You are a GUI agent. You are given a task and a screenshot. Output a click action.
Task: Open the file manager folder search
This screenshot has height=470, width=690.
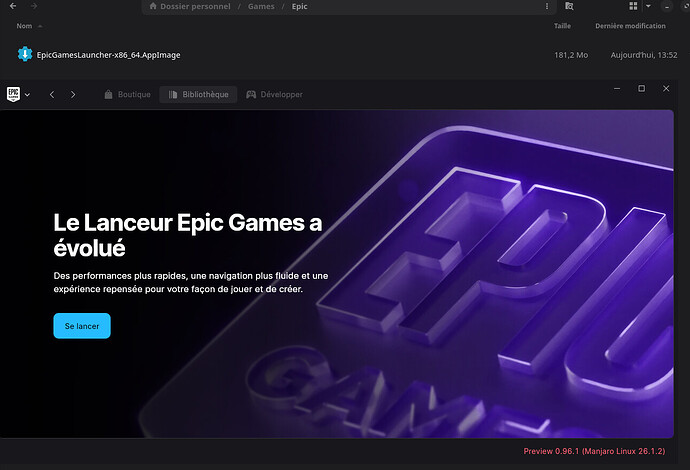569,6
